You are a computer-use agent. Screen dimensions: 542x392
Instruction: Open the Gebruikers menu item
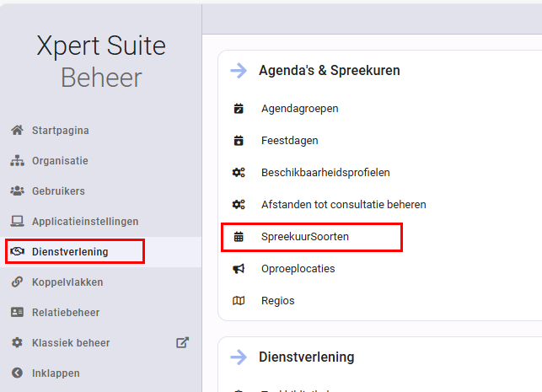click(x=58, y=191)
